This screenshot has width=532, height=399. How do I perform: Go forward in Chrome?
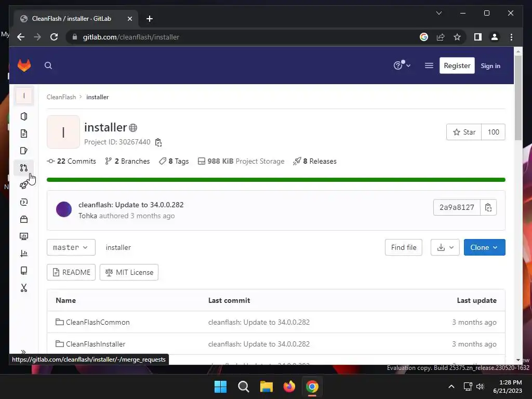coord(37,37)
